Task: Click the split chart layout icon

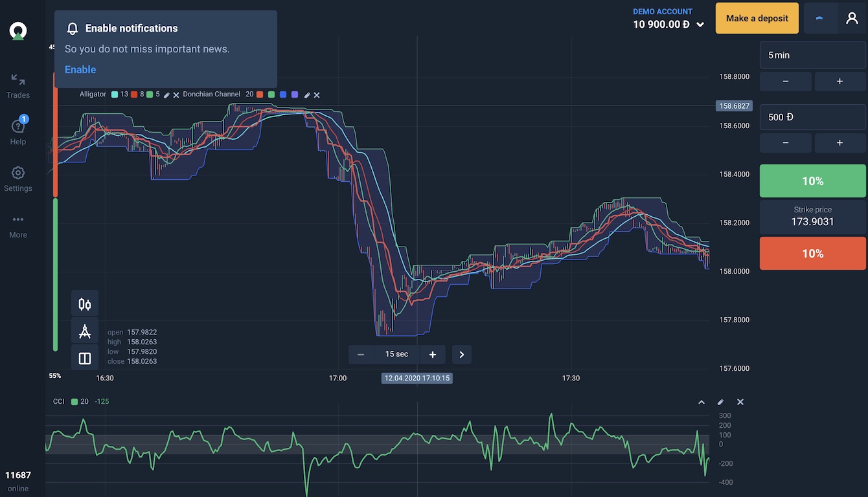Action: coord(85,358)
